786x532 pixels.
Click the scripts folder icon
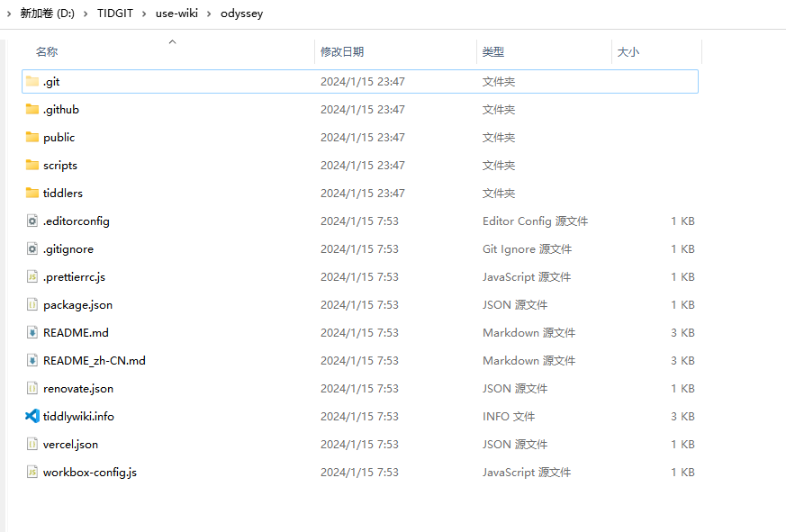click(32, 165)
